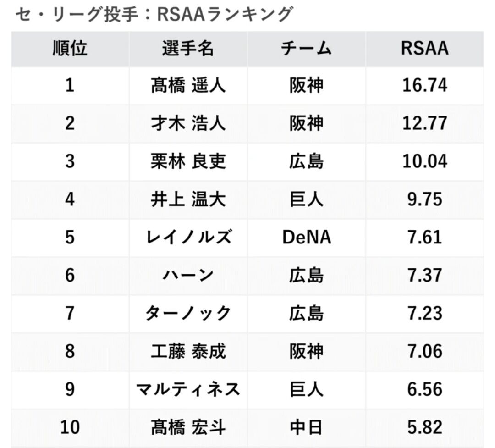Click the 順位 column header
This screenshot has width=495, height=448.
pos(70,49)
